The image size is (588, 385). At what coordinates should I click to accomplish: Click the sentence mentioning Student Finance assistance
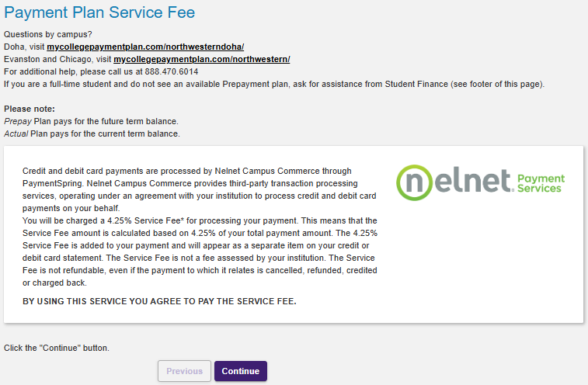point(274,84)
